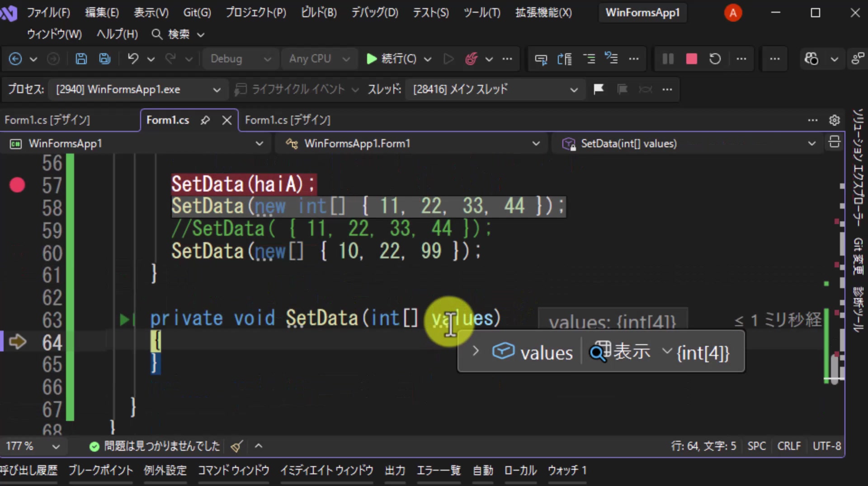Click the Save All icon
Viewport: 868px width, 486px height.
click(105, 59)
